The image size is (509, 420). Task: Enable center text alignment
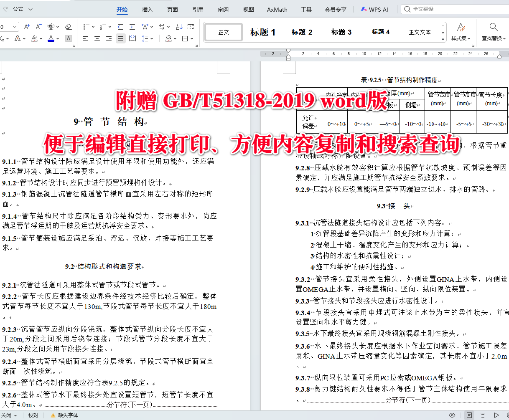click(96, 38)
